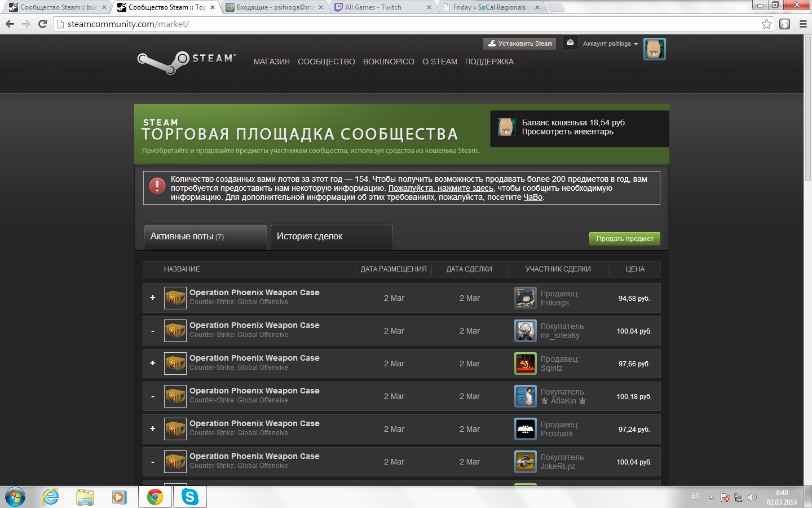Click ЦЕНА column header
This screenshot has height=508, width=812.
[x=635, y=269]
